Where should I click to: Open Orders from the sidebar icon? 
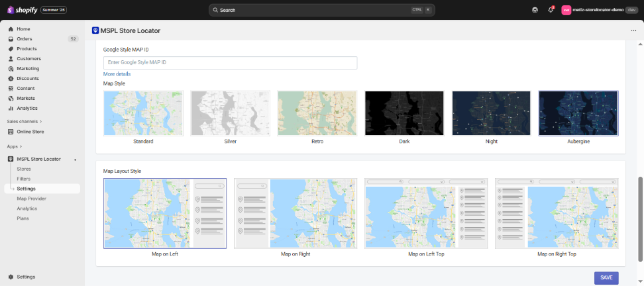click(x=11, y=39)
